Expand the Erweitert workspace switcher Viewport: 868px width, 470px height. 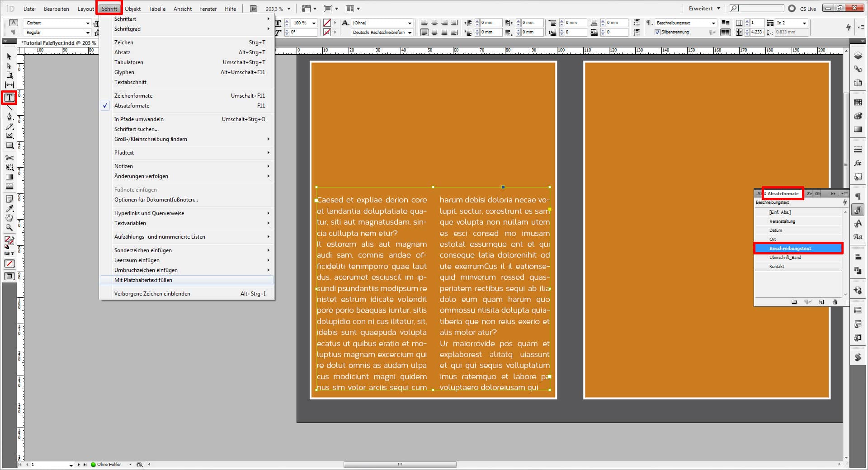point(704,9)
